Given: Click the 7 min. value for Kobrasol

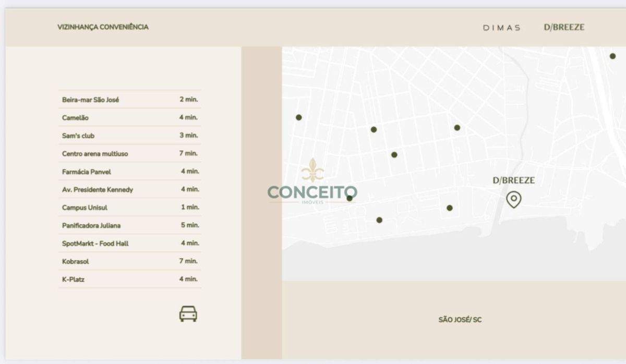Looking at the screenshot, I should 189,261.
